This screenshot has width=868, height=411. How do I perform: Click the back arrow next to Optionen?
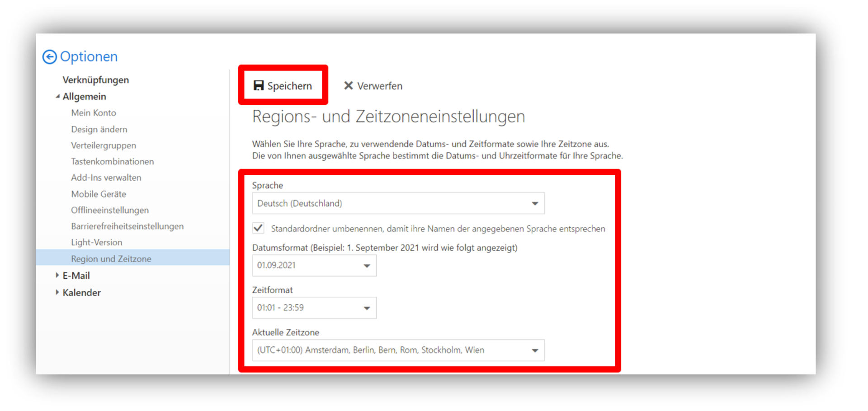point(50,57)
